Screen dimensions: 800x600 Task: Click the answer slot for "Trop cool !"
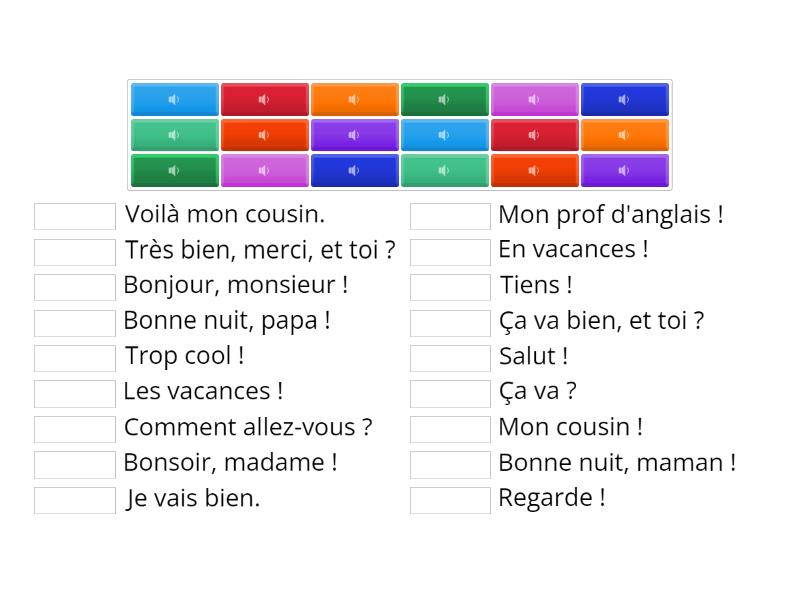[x=75, y=358]
